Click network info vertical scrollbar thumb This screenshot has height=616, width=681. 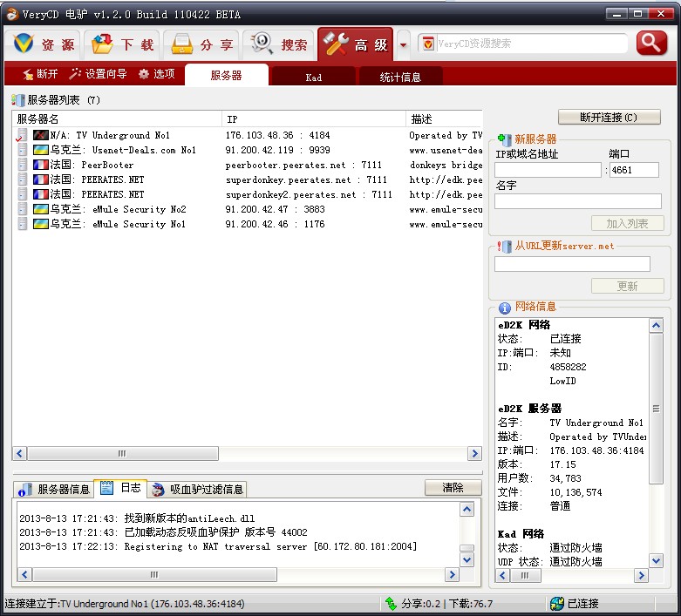(x=657, y=408)
